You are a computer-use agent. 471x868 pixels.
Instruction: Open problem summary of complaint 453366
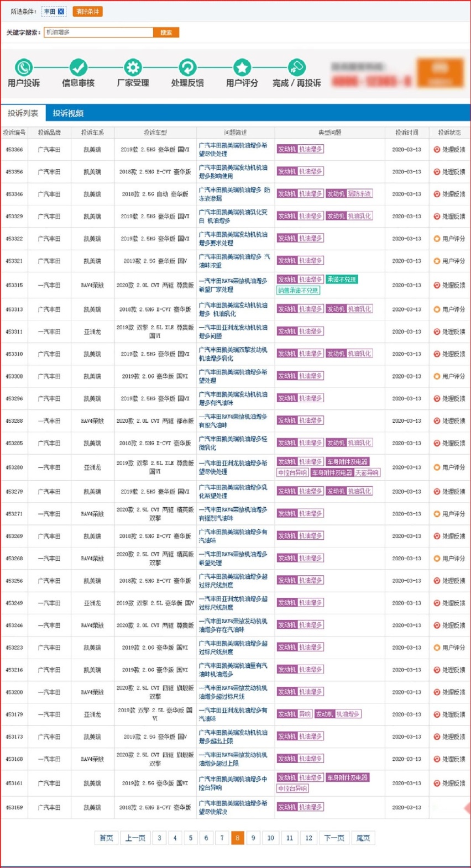click(233, 150)
